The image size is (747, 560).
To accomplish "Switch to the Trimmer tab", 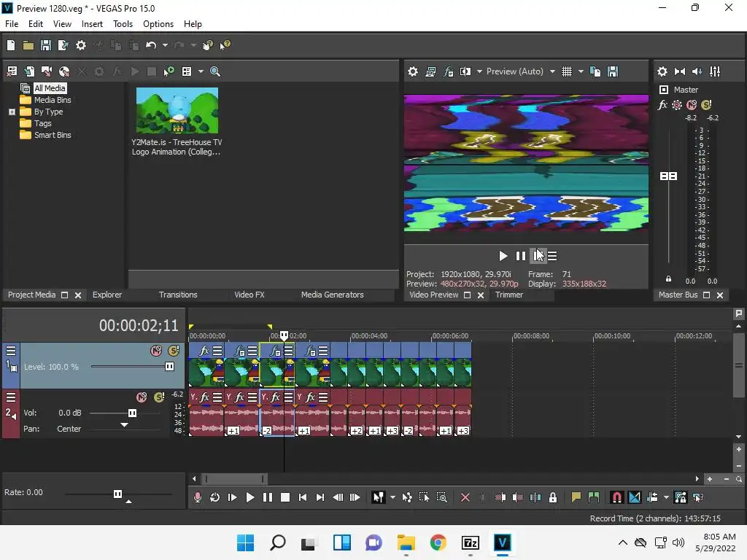I will coord(508,295).
